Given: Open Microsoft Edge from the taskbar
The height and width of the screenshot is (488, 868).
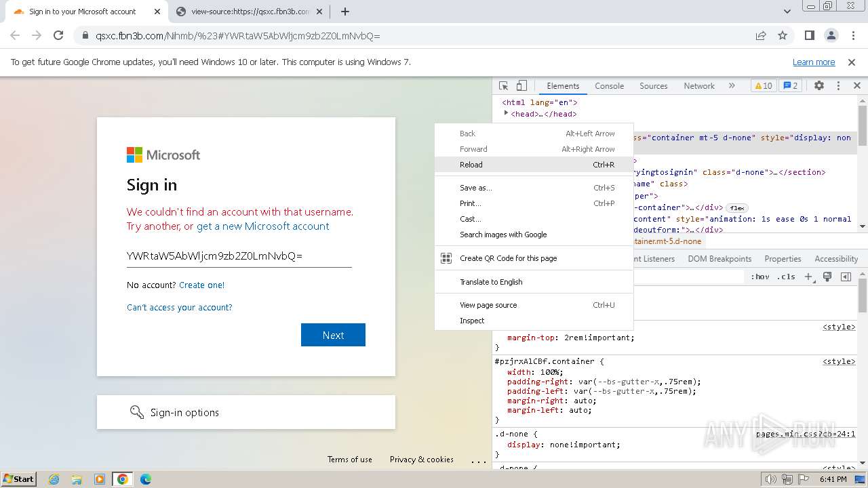Looking at the screenshot, I should (145, 479).
